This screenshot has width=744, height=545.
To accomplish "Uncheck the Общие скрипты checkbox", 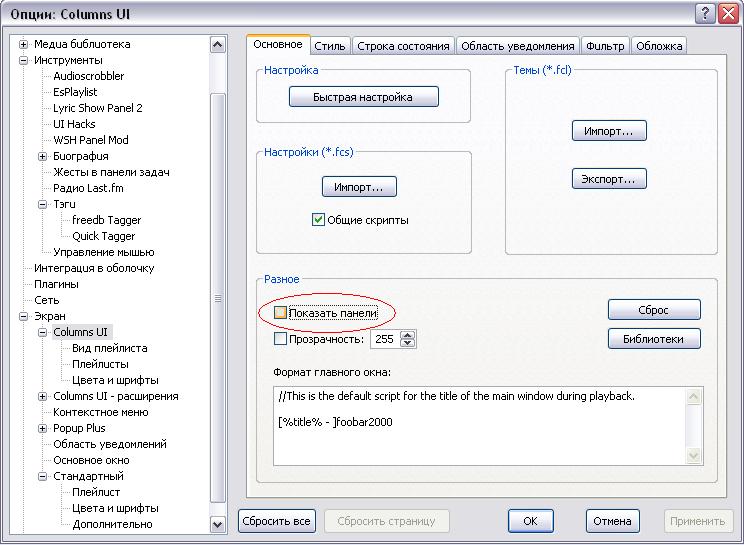I will click(319, 220).
